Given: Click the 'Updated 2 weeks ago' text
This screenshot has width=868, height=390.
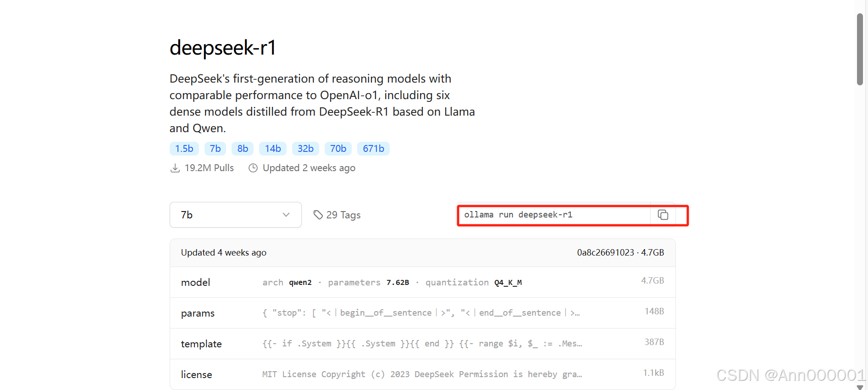Looking at the screenshot, I should (x=309, y=168).
